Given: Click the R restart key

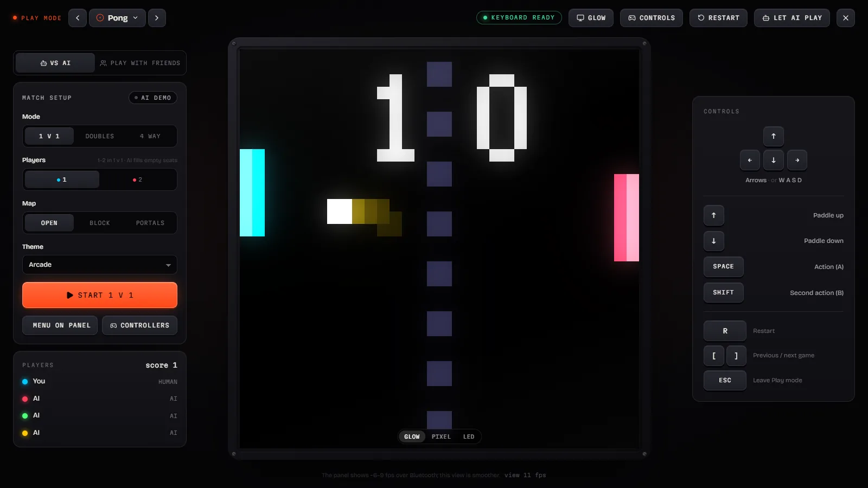Looking at the screenshot, I should point(725,331).
